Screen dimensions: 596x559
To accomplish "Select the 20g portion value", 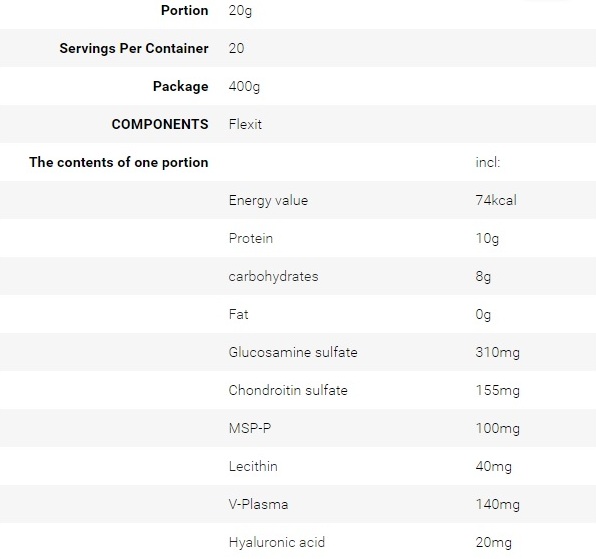I will [240, 11].
